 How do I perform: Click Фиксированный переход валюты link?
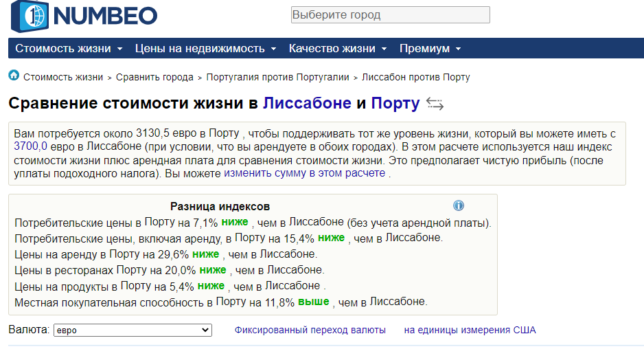click(310, 331)
